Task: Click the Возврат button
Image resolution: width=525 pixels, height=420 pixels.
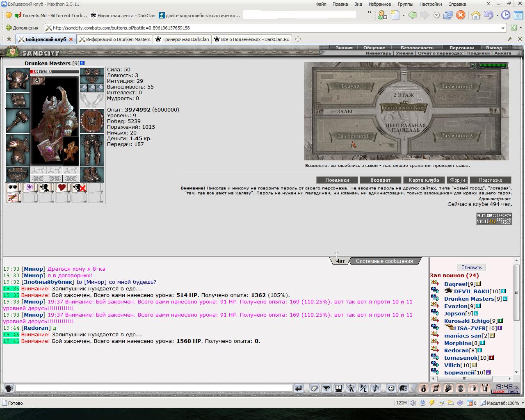Action: click(380, 180)
